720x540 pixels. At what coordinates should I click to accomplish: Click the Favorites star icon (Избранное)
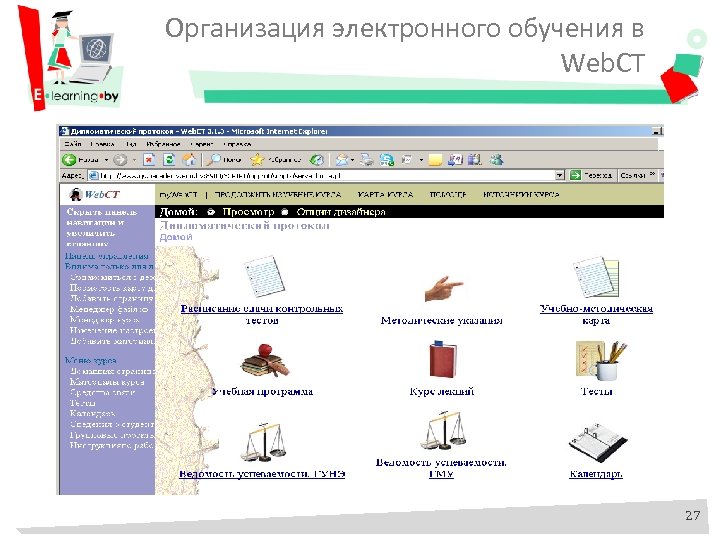tap(257, 159)
